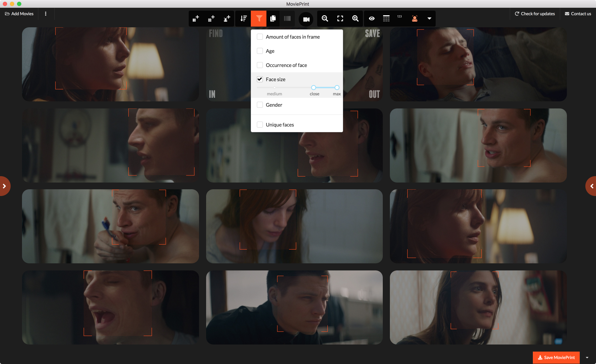Toggle the eye visibility icon in toolbar
This screenshot has height=364, width=596.
[x=372, y=18]
